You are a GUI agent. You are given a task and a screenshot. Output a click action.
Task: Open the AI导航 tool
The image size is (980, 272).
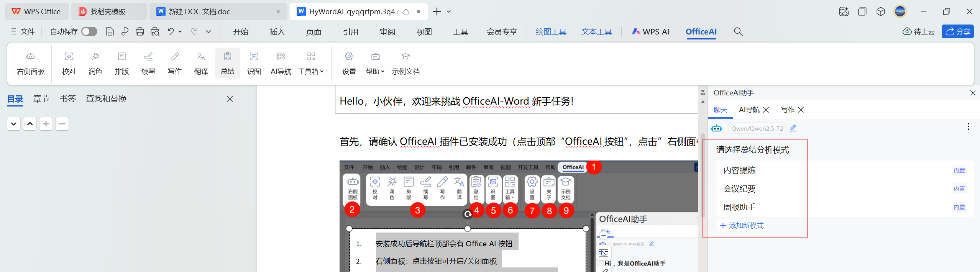point(281,64)
